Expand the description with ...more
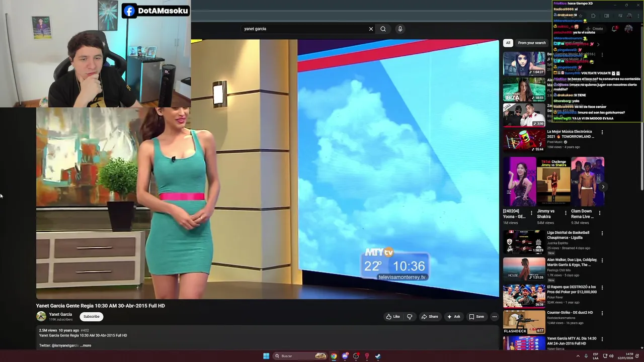 86,345
